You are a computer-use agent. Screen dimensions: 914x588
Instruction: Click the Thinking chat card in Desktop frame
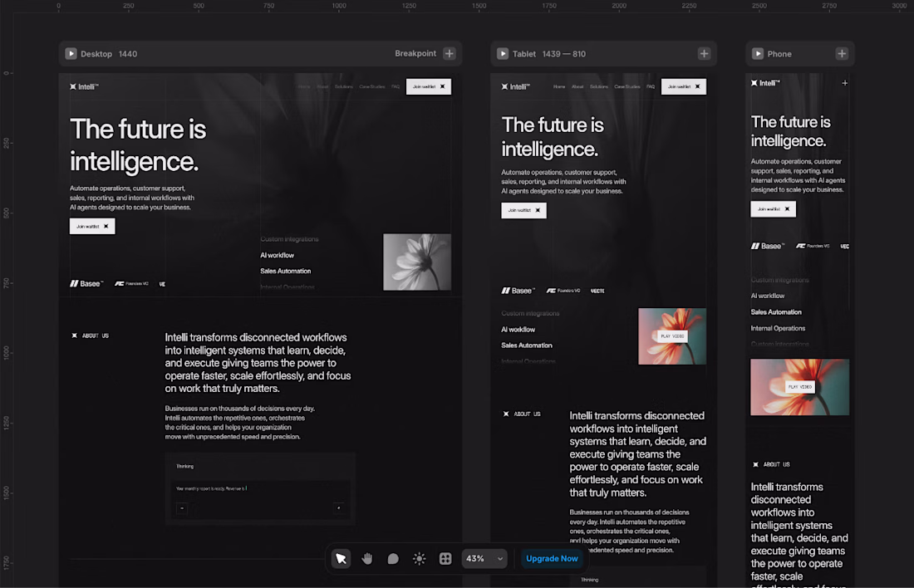pyautogui.click(x=260, y=489)
